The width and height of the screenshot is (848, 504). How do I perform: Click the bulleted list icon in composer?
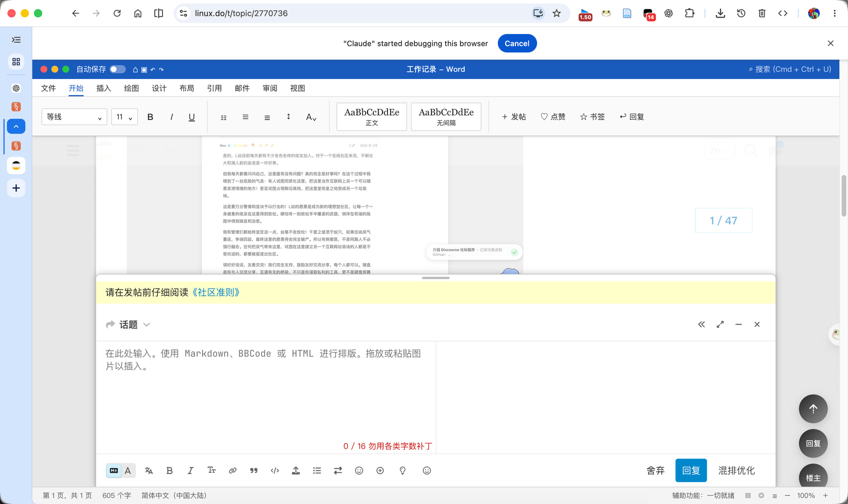coord(317,470)
